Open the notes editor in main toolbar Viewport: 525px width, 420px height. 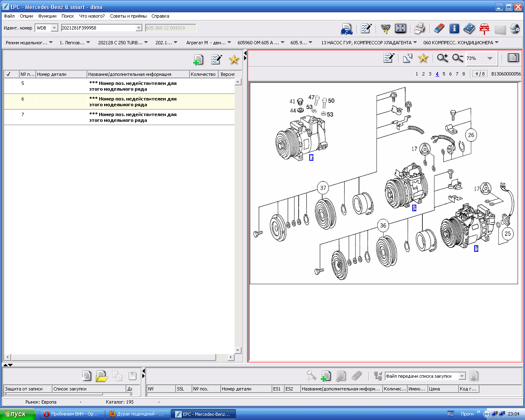click(366, 28)
